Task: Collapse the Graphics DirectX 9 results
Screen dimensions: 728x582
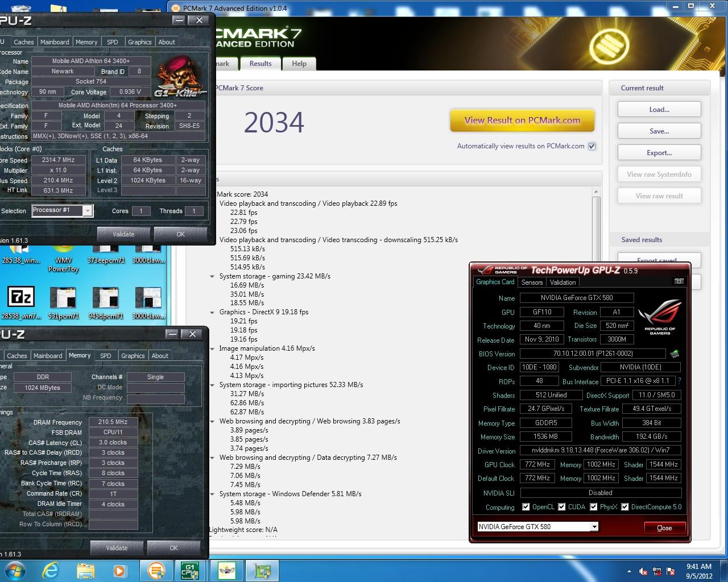Action: tap(212, 312)
